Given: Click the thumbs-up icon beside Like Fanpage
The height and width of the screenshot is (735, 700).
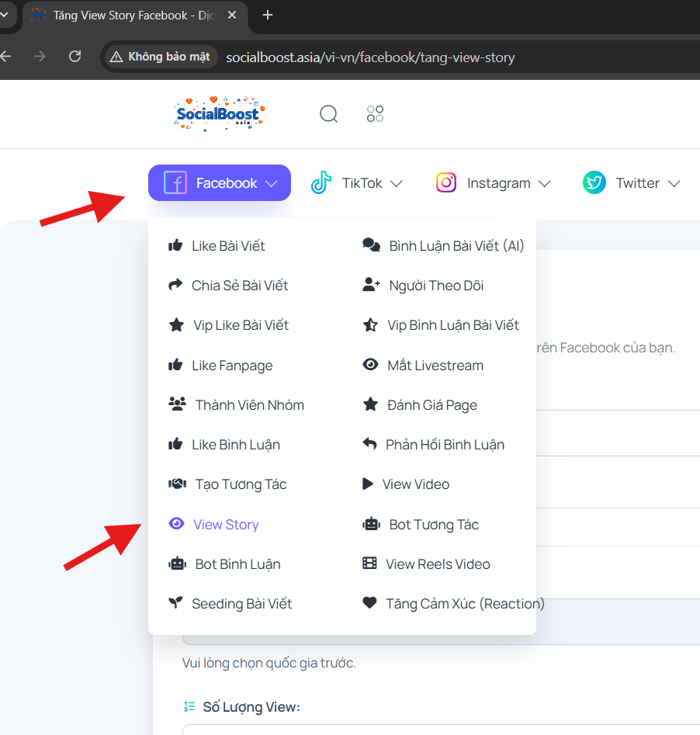Looking at the screenshot, I should (175, 365).
